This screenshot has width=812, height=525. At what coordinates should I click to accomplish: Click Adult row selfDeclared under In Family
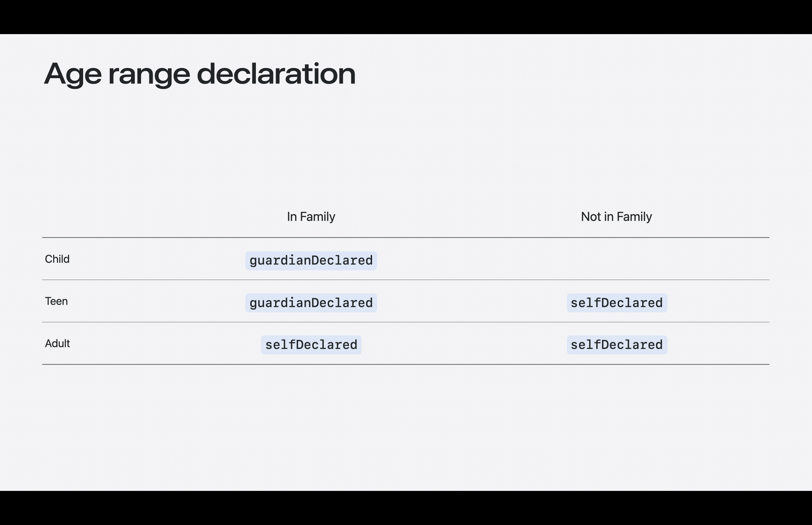pos(311,345)
